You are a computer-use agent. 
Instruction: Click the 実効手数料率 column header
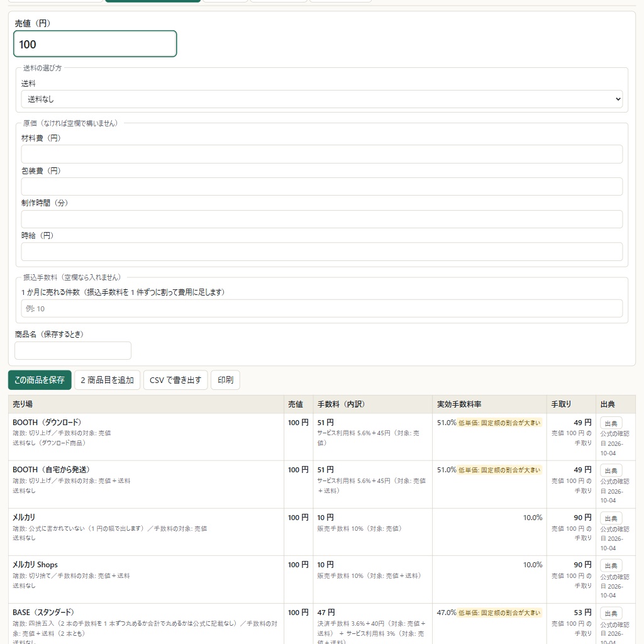tap(489, 404)
